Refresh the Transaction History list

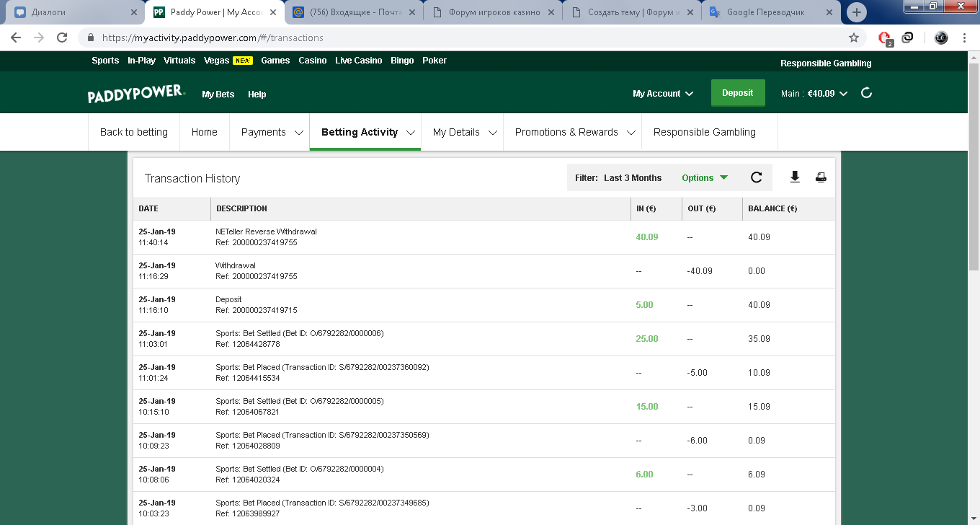[x=756, y=177]
